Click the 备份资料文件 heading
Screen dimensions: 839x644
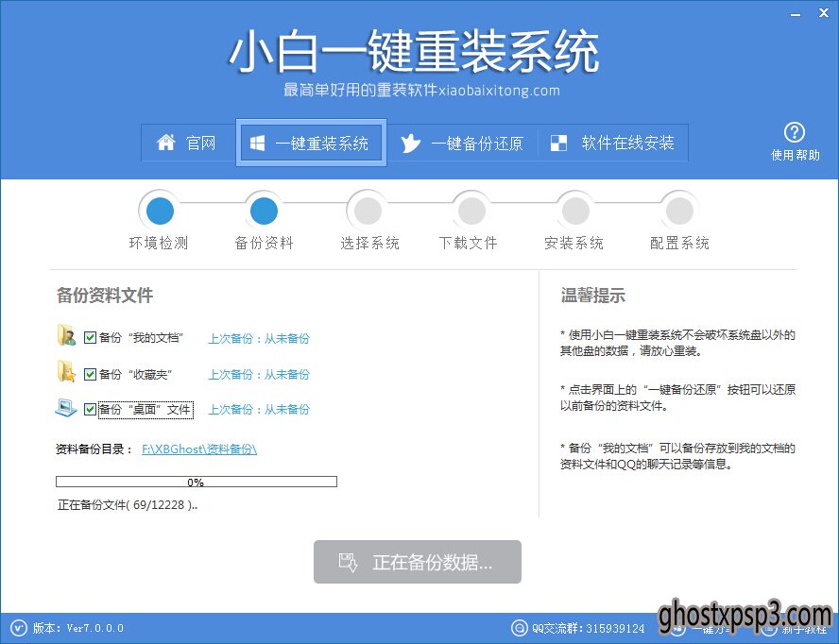105,296
